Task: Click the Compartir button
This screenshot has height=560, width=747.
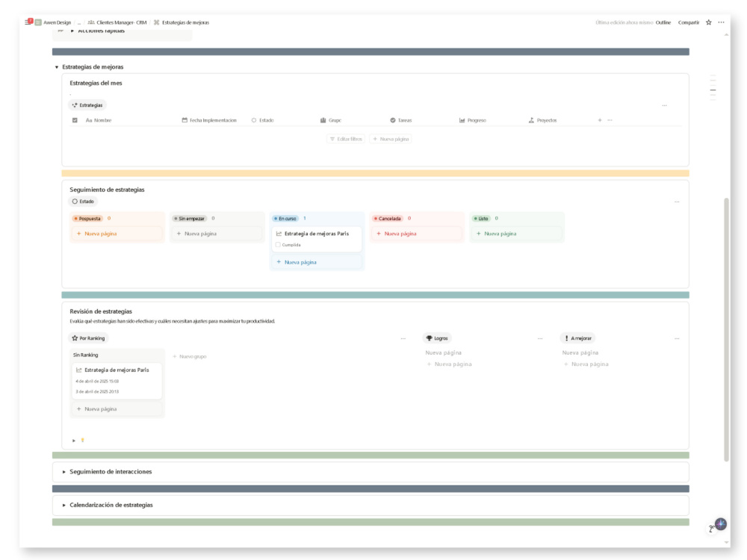Action: click(x=689, y=22)
